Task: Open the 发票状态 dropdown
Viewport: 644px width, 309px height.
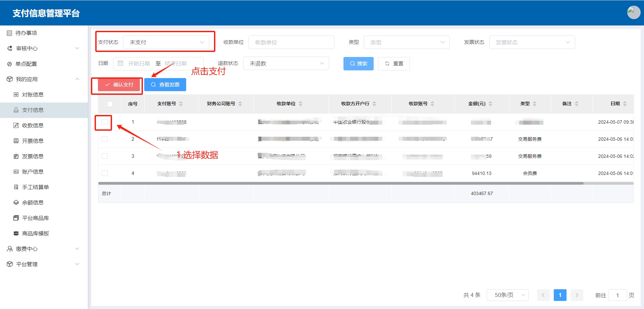Action: (x=532, y=42)
